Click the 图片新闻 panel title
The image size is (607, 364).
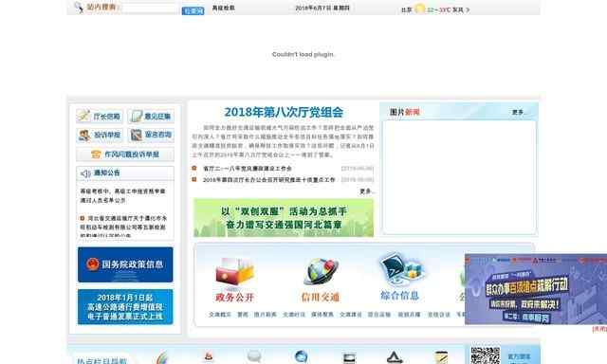point(405,112)
